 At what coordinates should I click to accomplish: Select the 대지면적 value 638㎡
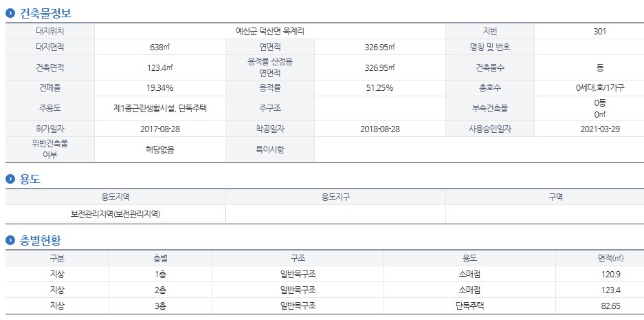[159, 47]
